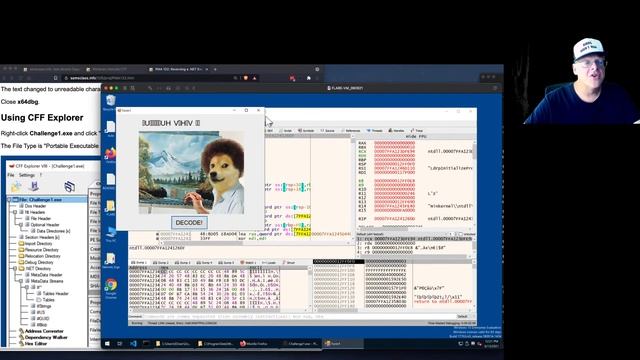This screenshot has height=360, width=640.
Task: Click the DECODE! button in Form1
Action: pyautogui.click(x=189, y=222)
